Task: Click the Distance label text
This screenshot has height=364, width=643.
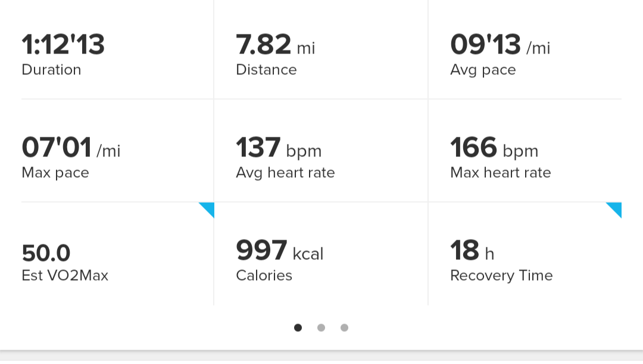Action: coord(266,70)
